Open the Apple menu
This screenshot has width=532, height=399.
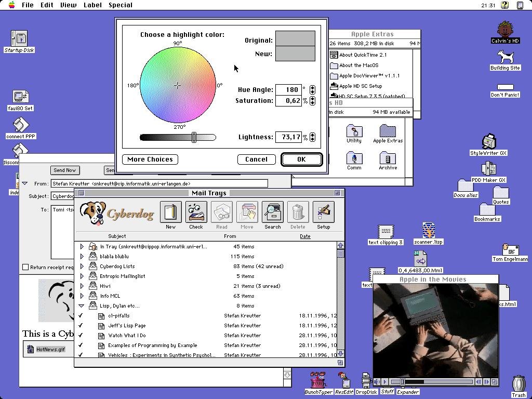pos(12,5)
